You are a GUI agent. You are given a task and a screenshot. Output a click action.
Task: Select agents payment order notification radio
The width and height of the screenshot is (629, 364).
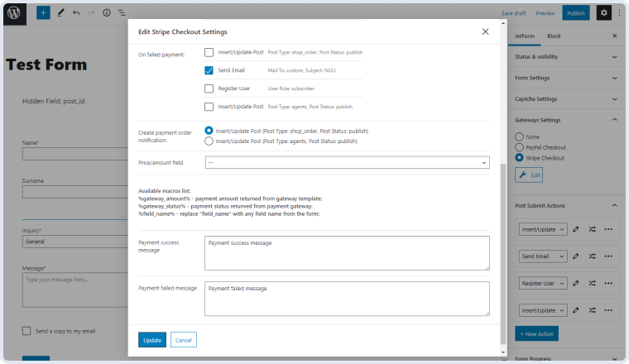point(209,141)
